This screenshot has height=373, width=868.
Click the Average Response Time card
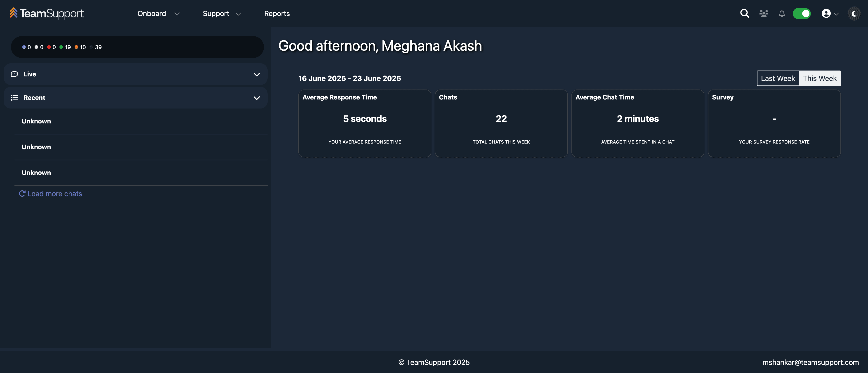[x=365, y=123]
